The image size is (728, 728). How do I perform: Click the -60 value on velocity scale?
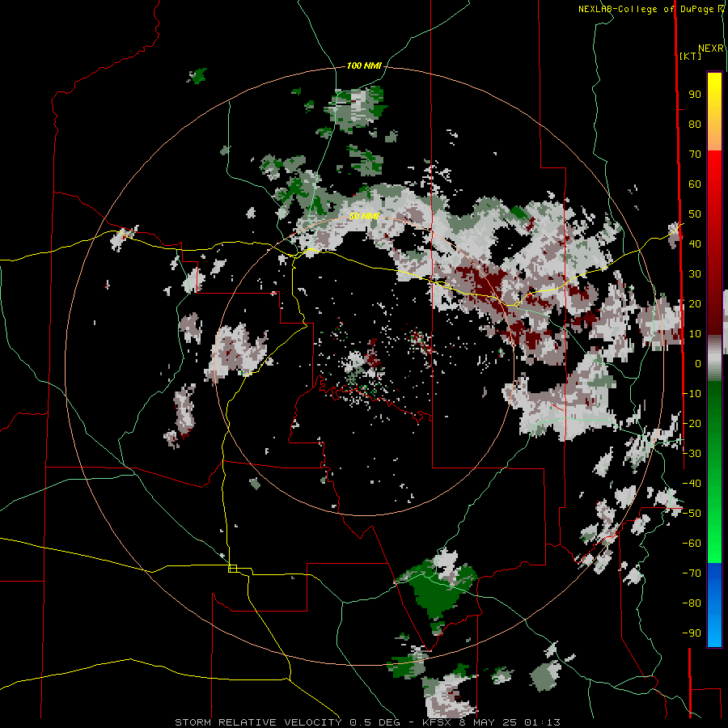692,544
